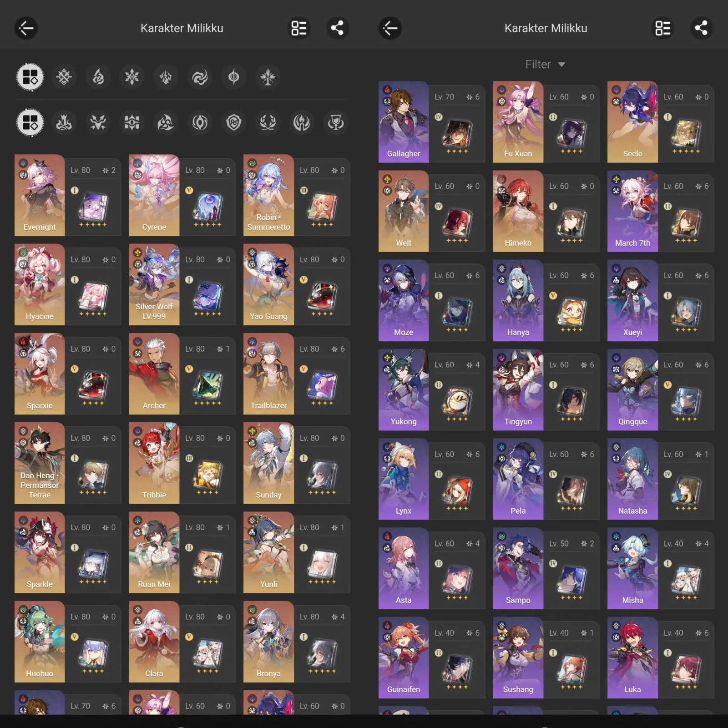
Task: Open the Archer character portrait
Action: point(154,374)
